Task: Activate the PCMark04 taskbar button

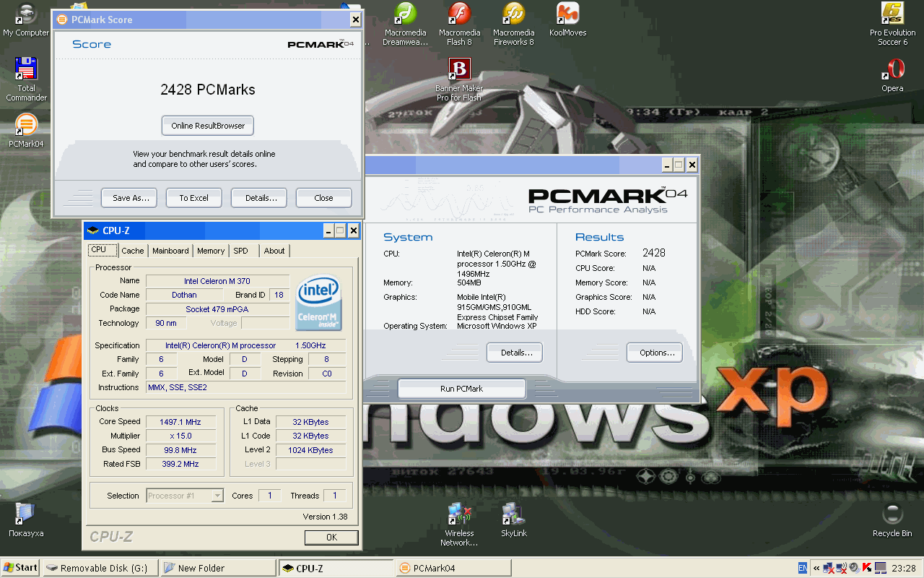Action: tap(453, 568)
